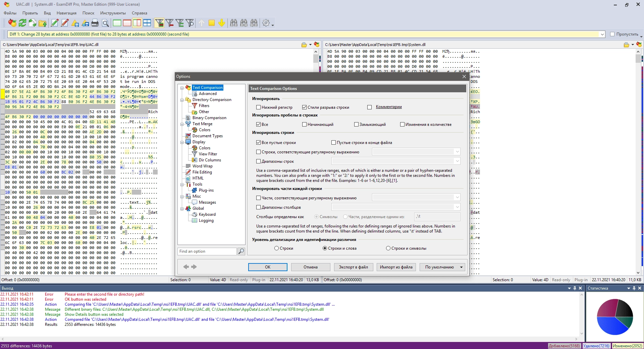The height and width of the screenshot is (349, 644).
Task: Open the gear icon dropdown arrow
Action: point(273,25)
